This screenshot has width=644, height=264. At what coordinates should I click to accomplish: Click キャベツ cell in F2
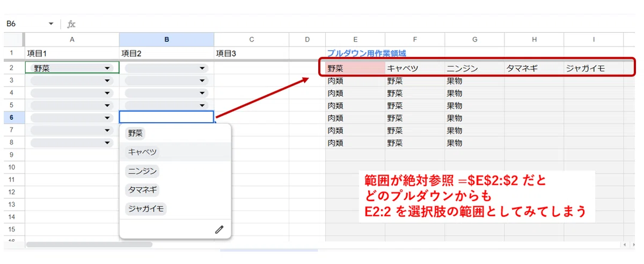pos(415,68)
